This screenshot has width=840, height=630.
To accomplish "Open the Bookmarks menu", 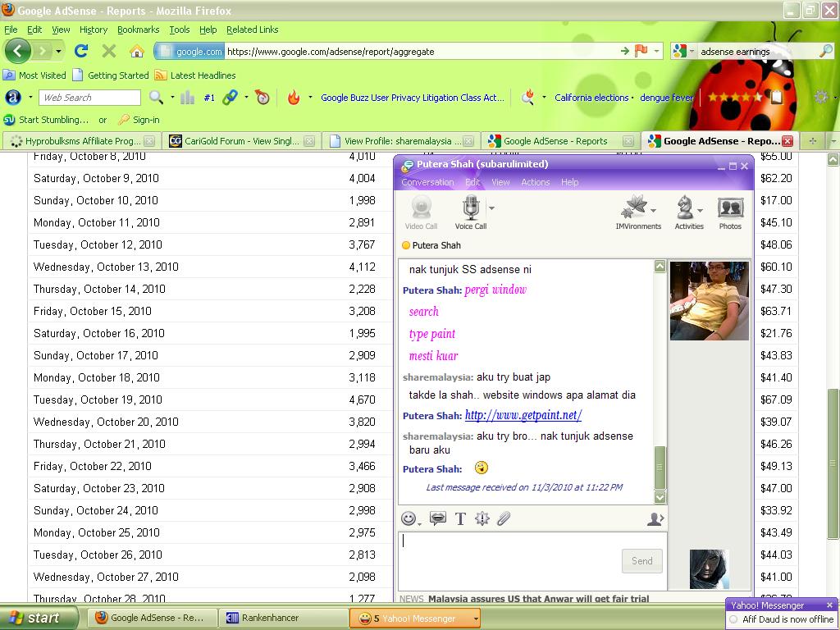I will (138, 30).
